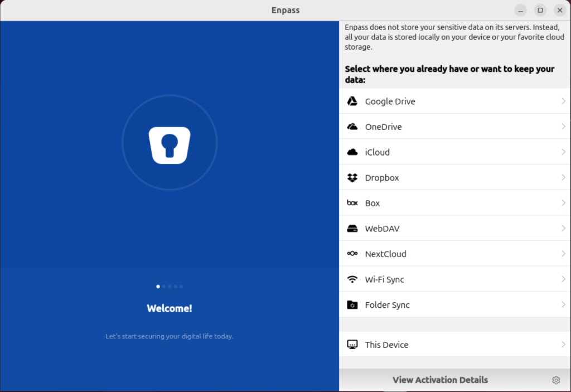Click the OneDrive cloud icon
Image resolution: width=571 pixels, height=392 pixels.
352,127
